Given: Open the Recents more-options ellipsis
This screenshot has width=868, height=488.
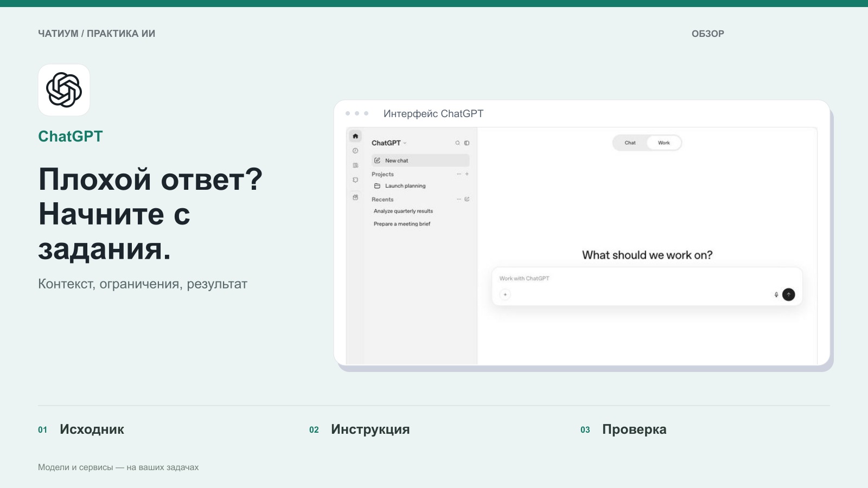Looking at the screenshot, I should (458, 199).
